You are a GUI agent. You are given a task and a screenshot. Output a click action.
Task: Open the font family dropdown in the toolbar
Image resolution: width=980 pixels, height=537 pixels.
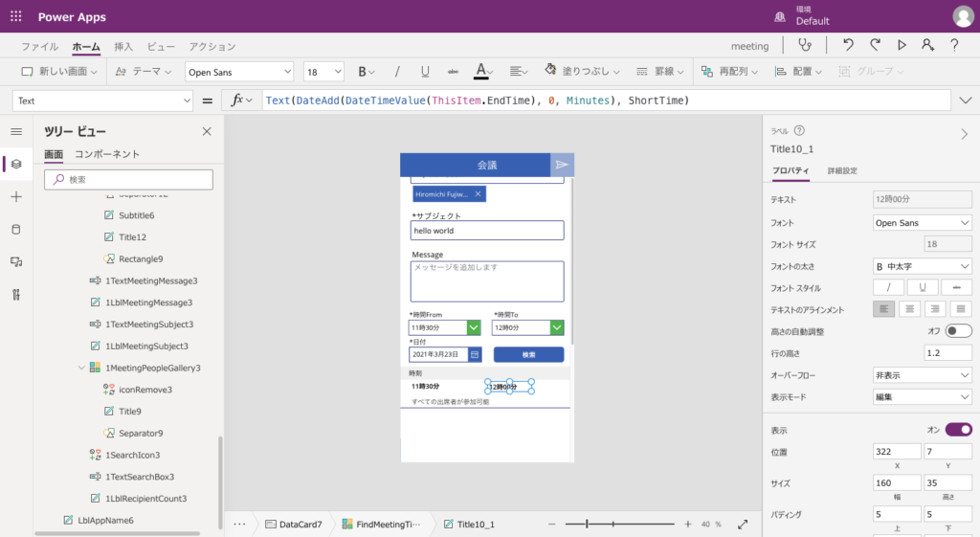(x=239, y=72)
